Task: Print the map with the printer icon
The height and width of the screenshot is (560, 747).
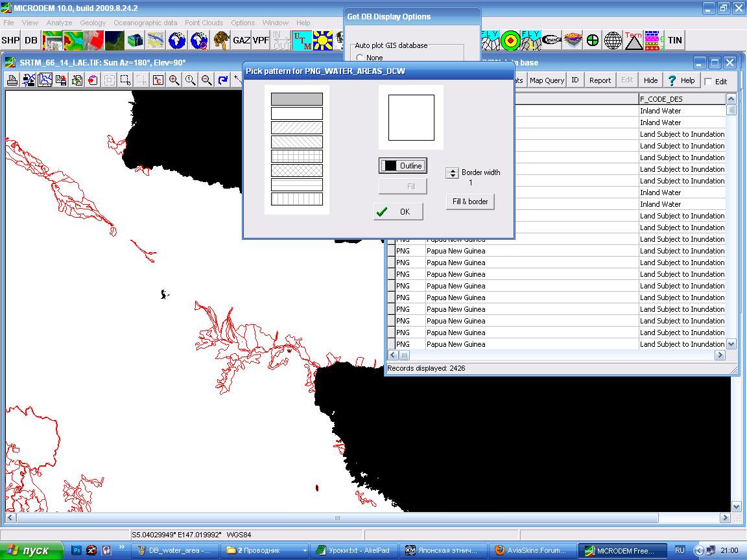Action: 12,80
